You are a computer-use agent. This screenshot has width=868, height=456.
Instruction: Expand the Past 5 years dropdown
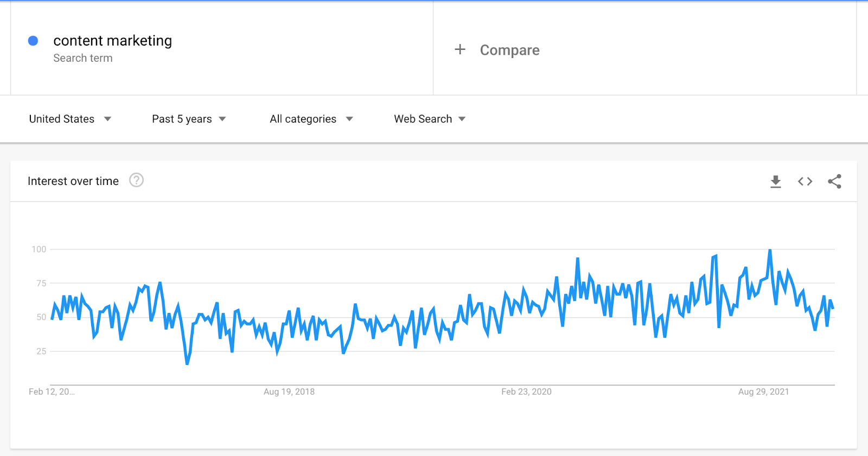click(188, 119)
